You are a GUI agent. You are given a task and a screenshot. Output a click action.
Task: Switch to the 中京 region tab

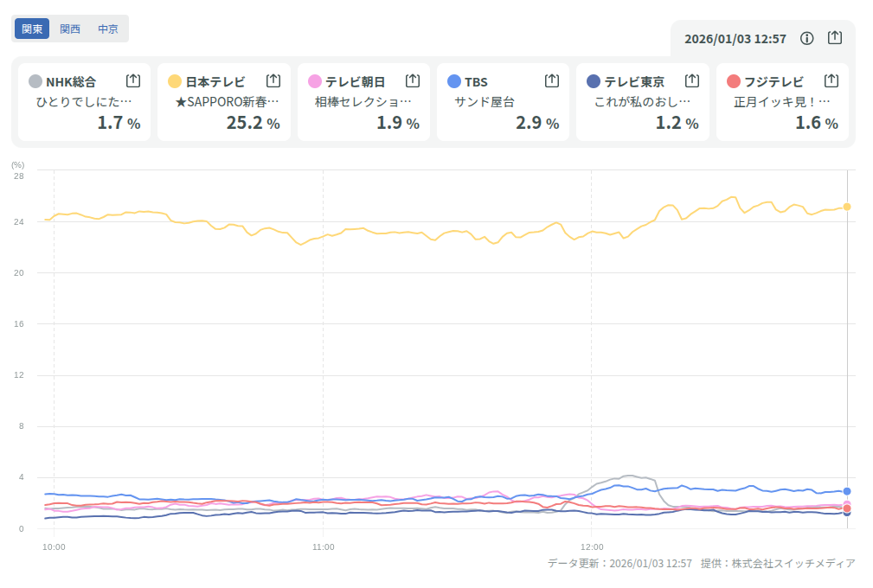(x=108, y=29)
